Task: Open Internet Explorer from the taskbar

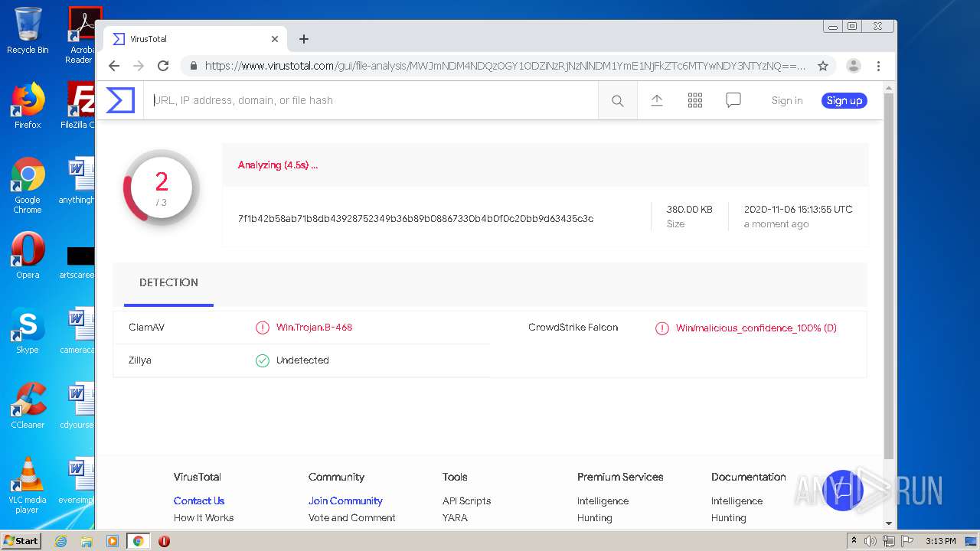Action: click(x=61, y=541)
